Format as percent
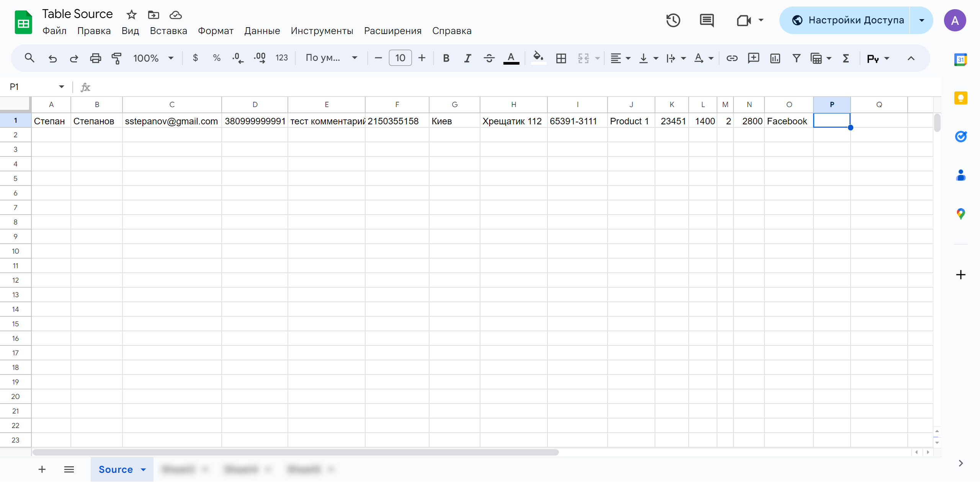 217,58
